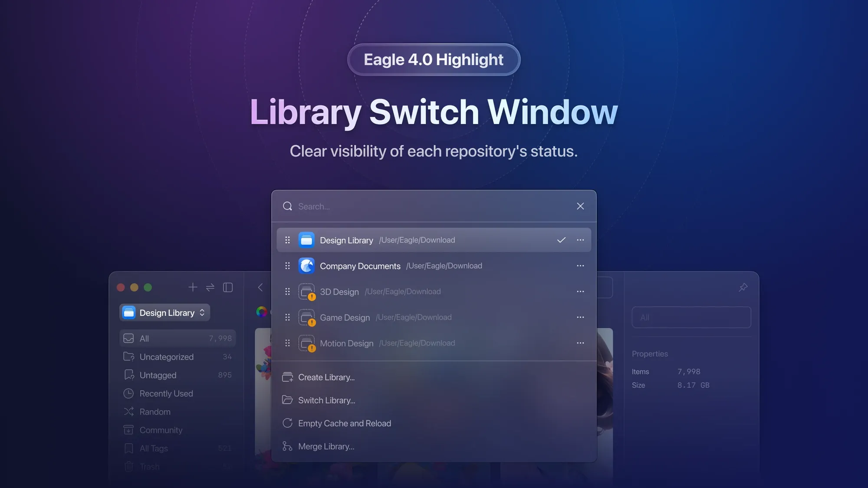Screen dimensions: 868x488
Task: Toggle the sidebar panel icon
Action: tap(228, 287)
